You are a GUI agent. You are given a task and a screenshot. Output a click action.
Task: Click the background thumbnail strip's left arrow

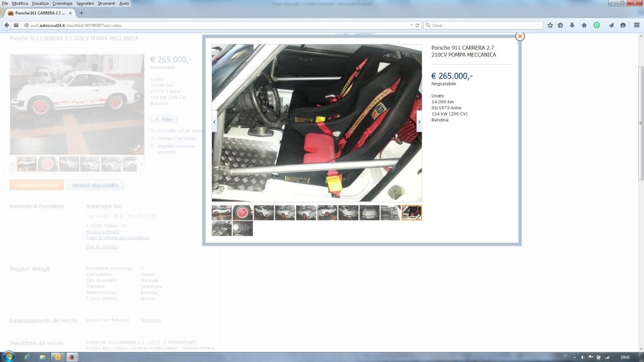tap(13, 164)
